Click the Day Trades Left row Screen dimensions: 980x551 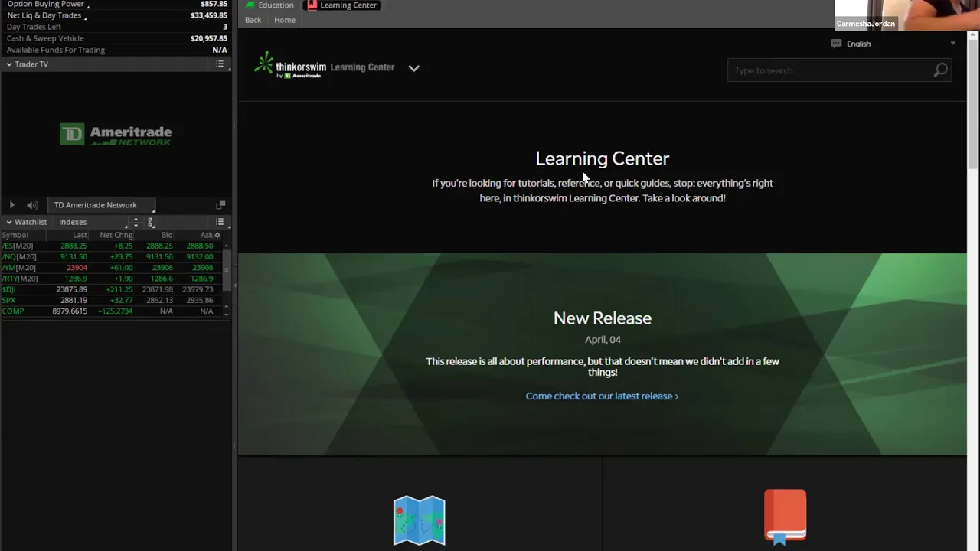pyautogui.click(x=116, y=27)
